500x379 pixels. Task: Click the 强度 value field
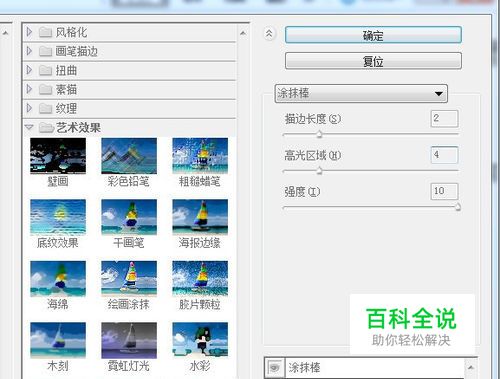point(444,191)
